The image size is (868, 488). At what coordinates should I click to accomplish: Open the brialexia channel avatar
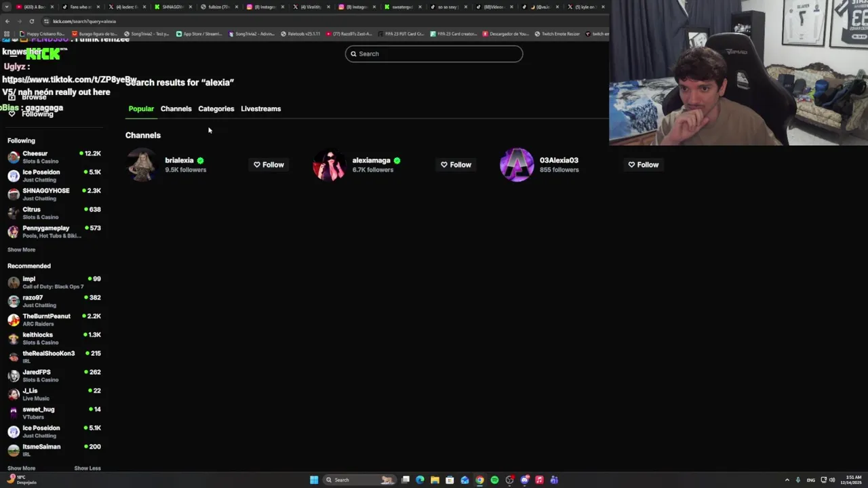click(142, 165)
